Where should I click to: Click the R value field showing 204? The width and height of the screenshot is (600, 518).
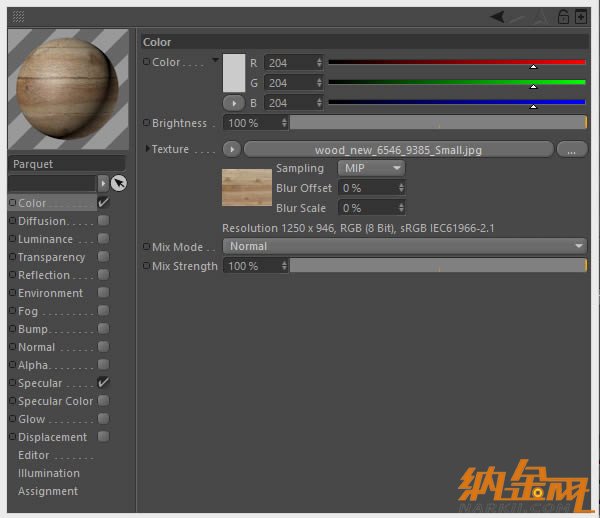(293, 63)
